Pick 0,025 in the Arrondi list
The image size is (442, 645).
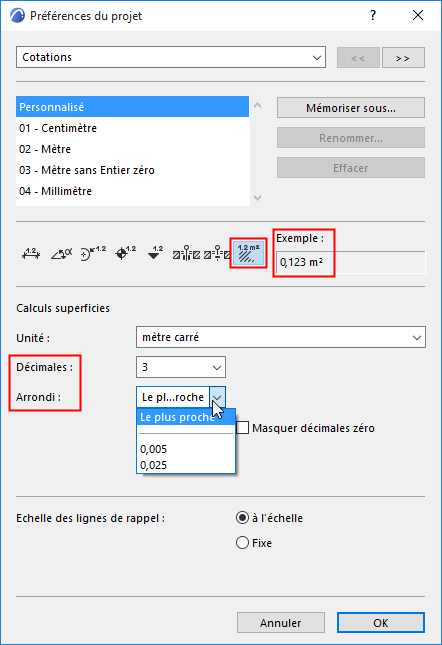click(x=186, y=465)
